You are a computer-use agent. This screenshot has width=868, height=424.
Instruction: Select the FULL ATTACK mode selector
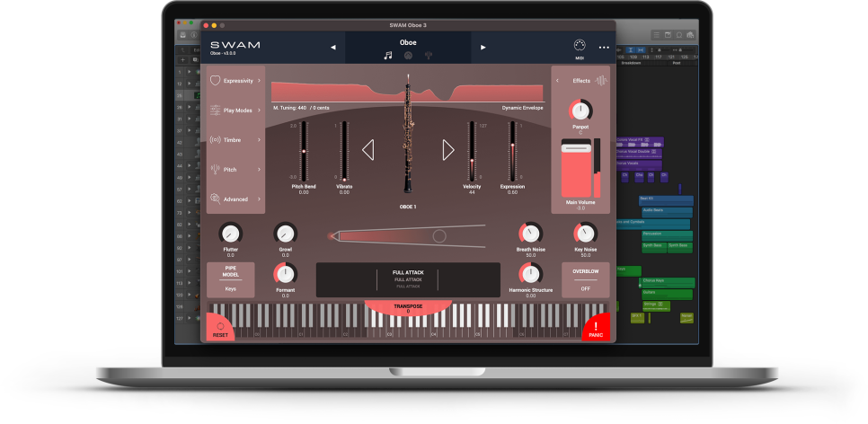[408, 279]
